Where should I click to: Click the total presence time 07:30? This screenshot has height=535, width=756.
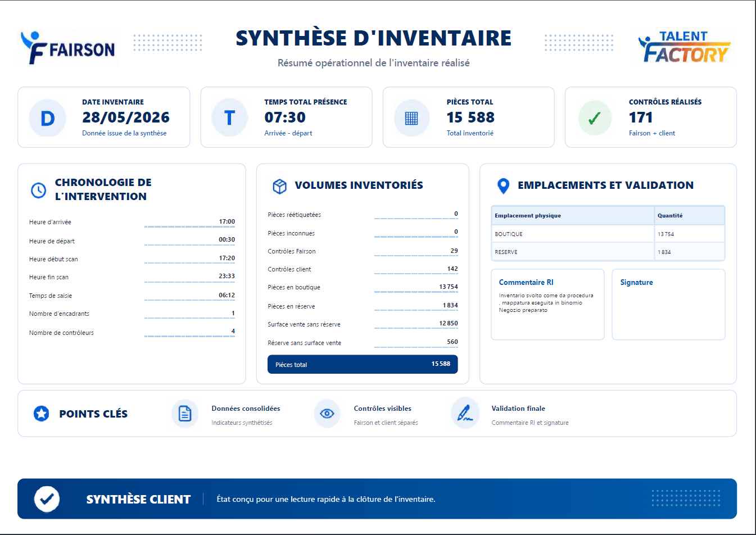point(285,117)
